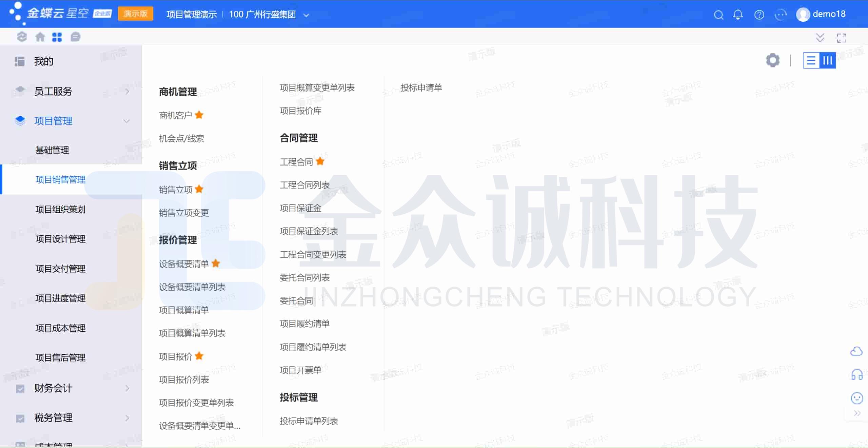This screenshot has height=448, width=868.
Task: Open the 基础管理 sidebar menu item
Action: coord(53,150)
